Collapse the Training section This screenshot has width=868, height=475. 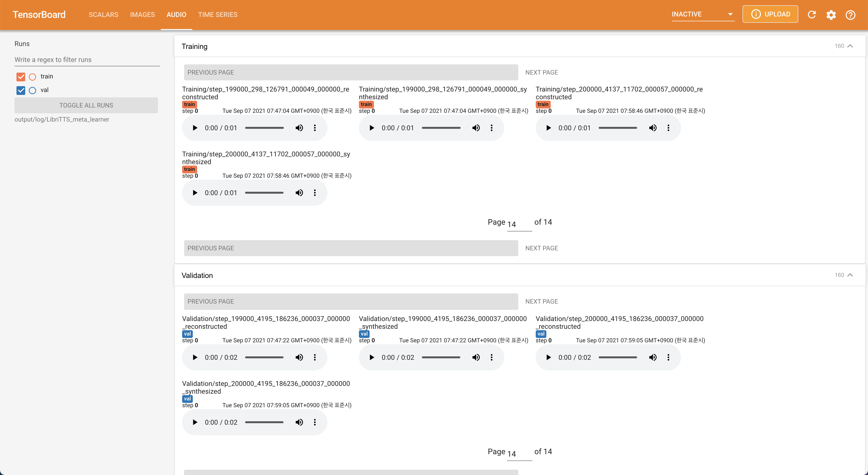point(850,46)
